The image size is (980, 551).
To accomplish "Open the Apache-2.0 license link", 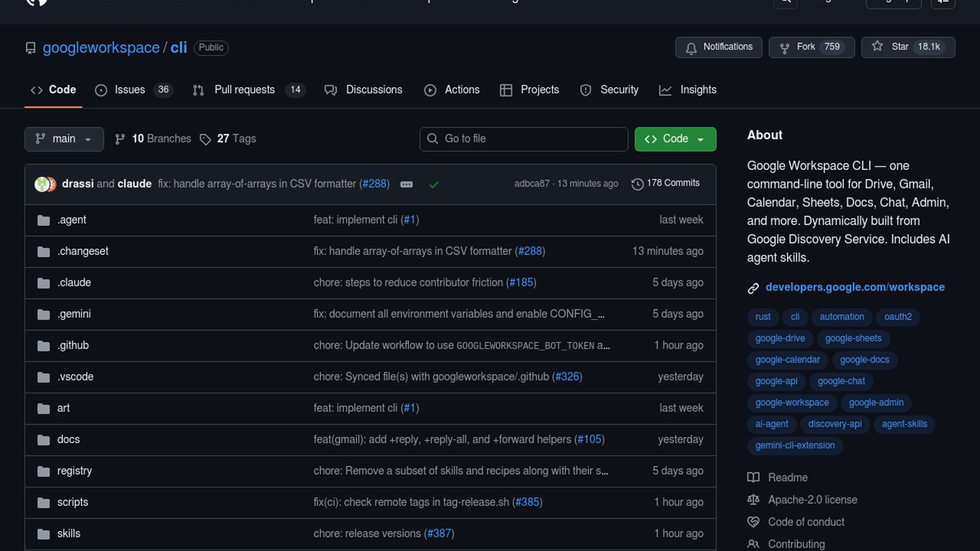I will point(812,500).
